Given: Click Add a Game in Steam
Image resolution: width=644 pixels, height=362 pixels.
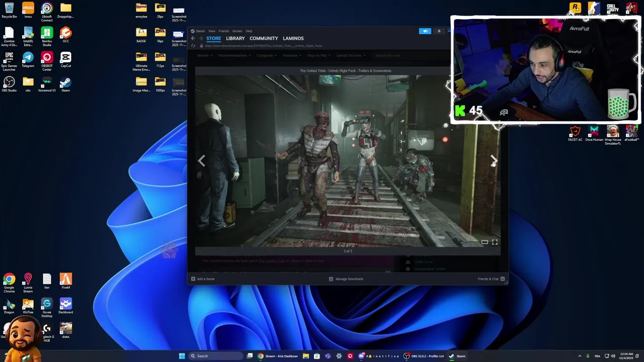Looking at the screenshot, I should tap(203, 279).
